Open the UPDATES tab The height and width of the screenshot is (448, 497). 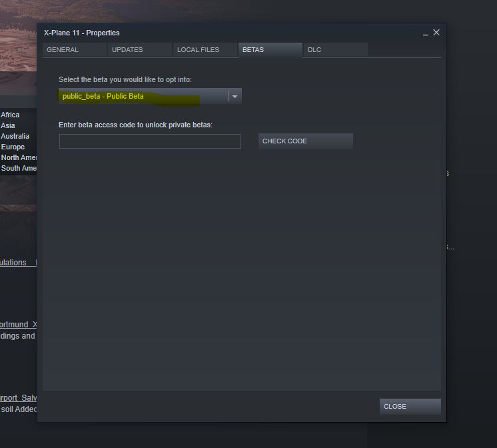pos(140,50)
